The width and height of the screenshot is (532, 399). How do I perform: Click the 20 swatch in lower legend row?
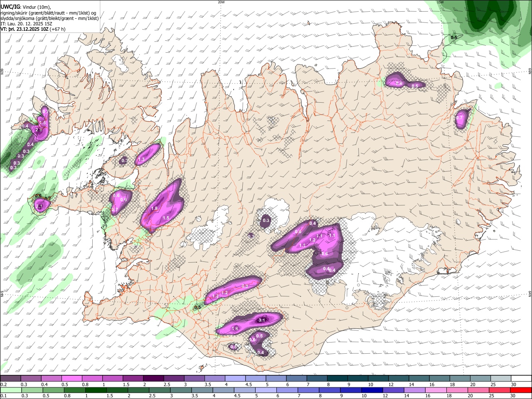[479, 390]
